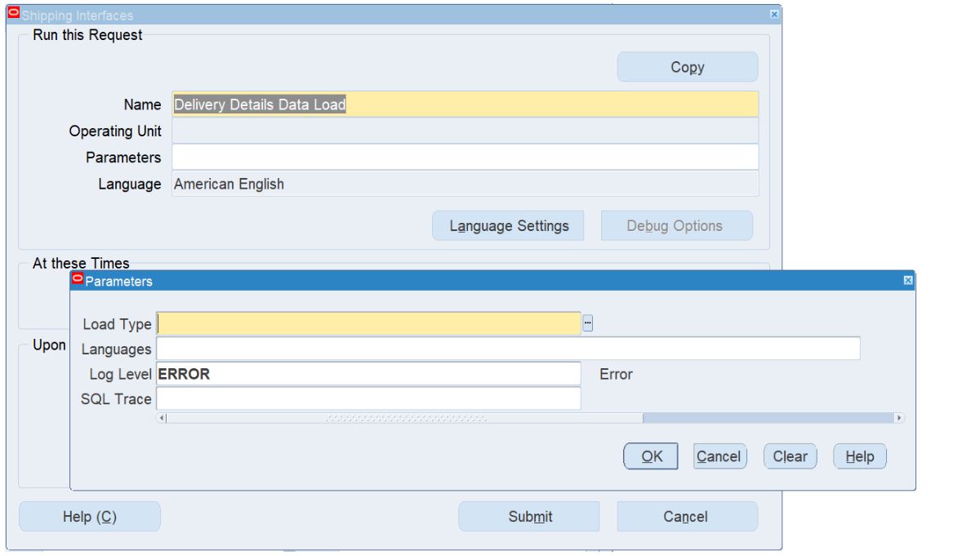
Task: Cancel the Shipping Interfaces request
Action: tap(687, 516)
